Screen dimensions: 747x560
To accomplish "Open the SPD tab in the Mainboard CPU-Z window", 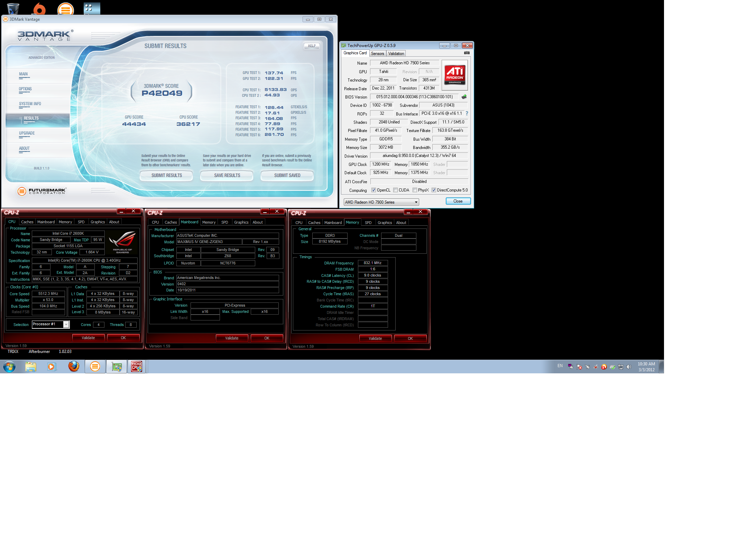I will point(225,222).
